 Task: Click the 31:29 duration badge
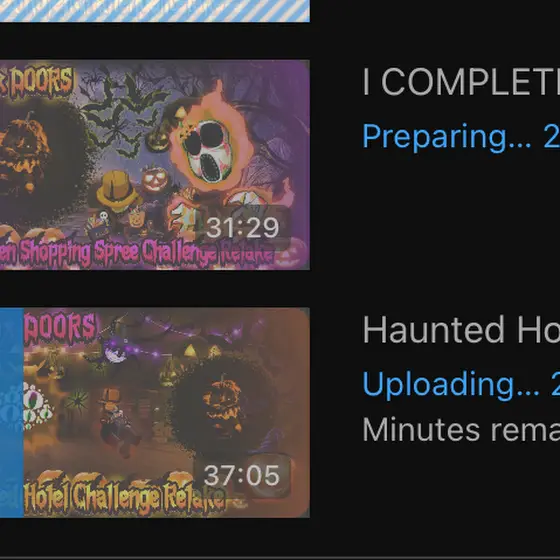click(x=242, y=227)
